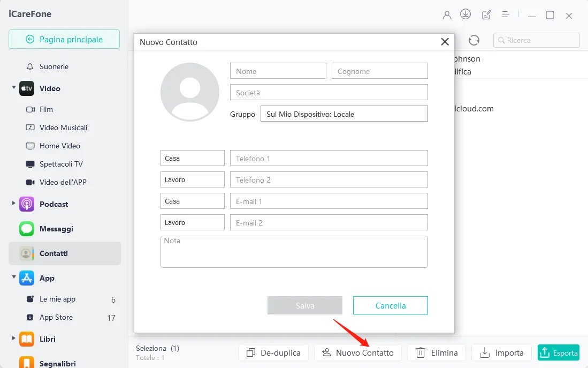Screen dimensions: 588x368
Task: Open Messaggi in the sidebar
Action: coord(56,229)
